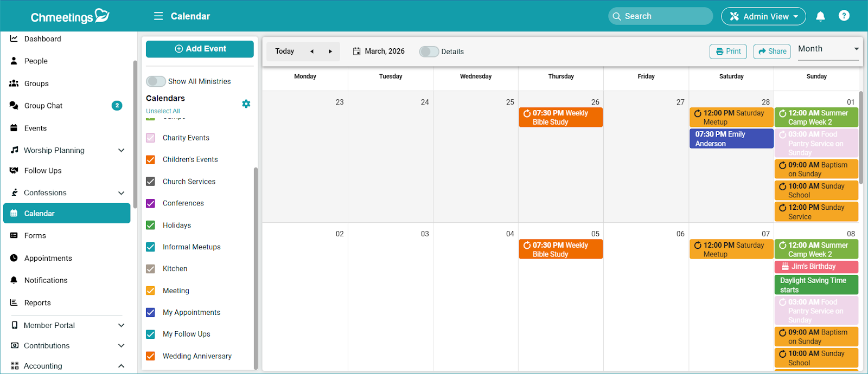Click the notifications bell icon in header

pyautogui.click(x=820, y=16)
